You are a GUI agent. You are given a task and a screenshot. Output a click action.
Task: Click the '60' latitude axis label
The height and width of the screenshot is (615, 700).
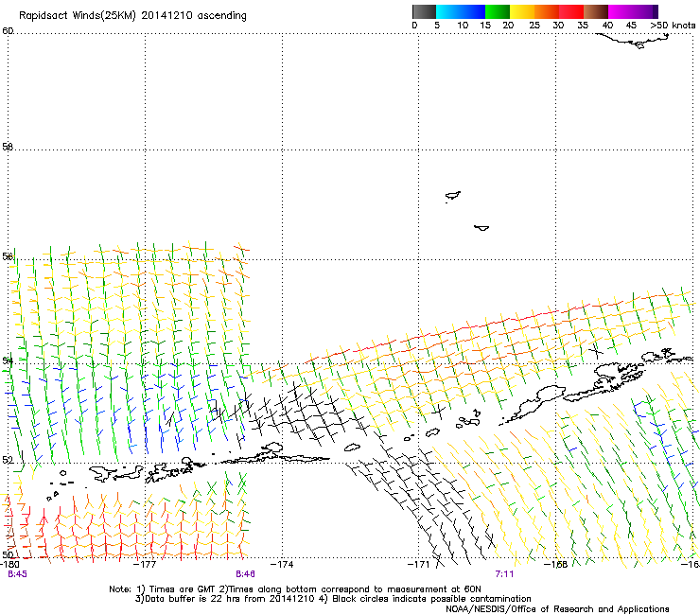(8, 31)
